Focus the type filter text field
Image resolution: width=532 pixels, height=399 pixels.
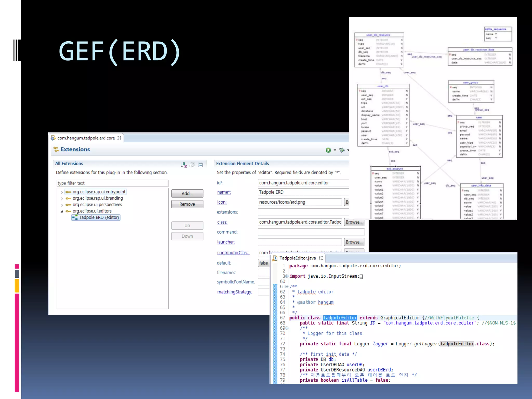point(112,183)
